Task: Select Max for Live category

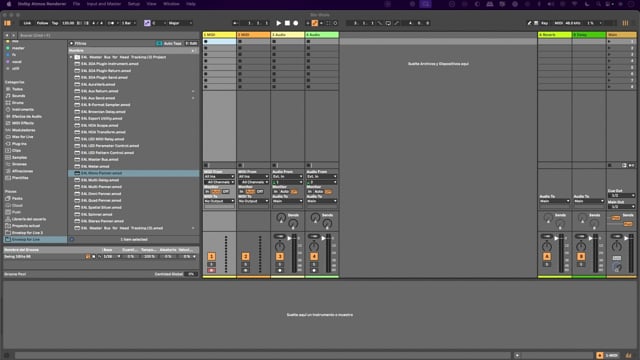Action: [22, 137]
